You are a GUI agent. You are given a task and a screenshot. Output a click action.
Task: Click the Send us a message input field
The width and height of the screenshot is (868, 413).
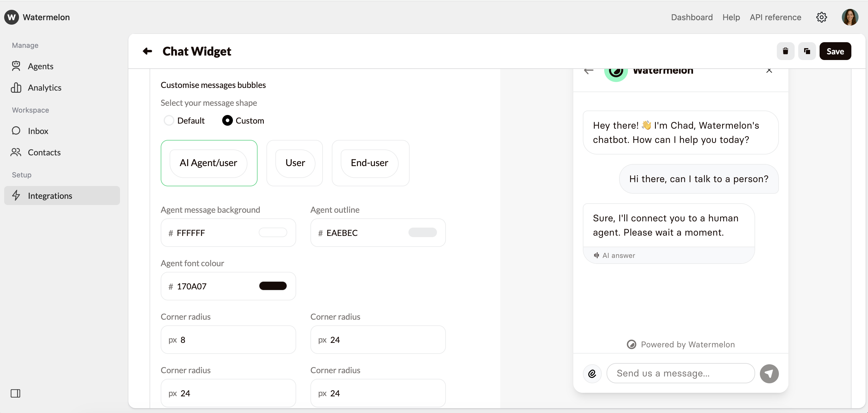pyautogui.click(x=680, y=373)
